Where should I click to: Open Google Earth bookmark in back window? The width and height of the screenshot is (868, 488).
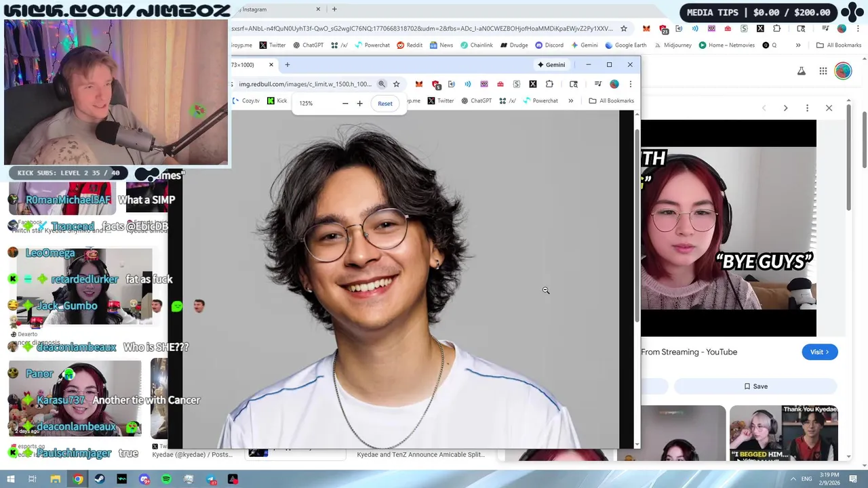626,45
